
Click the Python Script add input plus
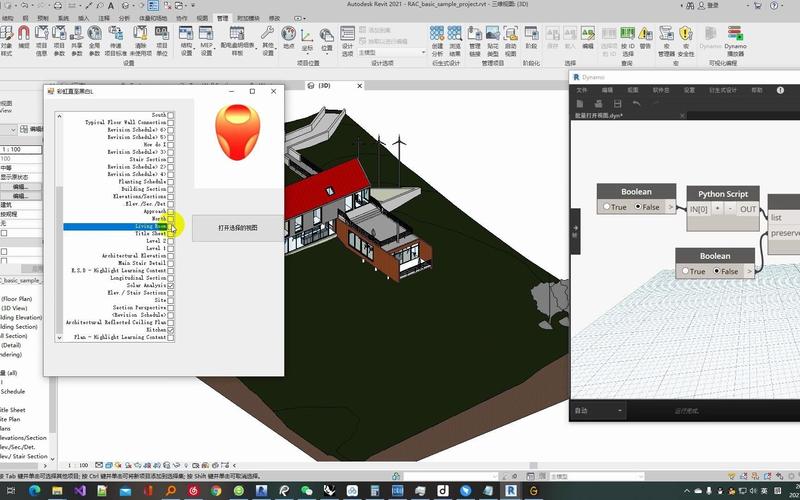click(716, 209)
